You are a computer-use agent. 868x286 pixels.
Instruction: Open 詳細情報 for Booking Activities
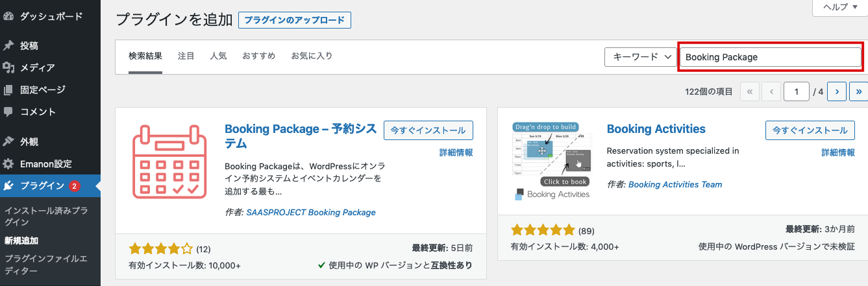coord(838,153)
